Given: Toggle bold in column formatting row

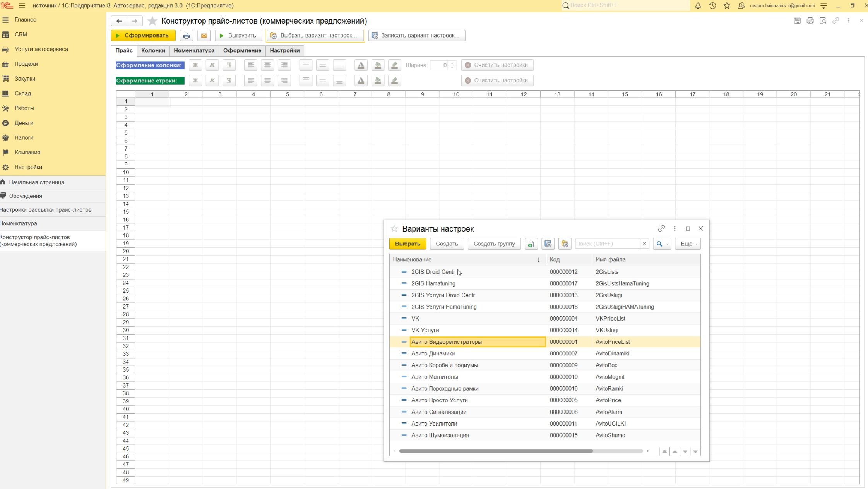Looking at the screenshot, I should click(195, 65).
